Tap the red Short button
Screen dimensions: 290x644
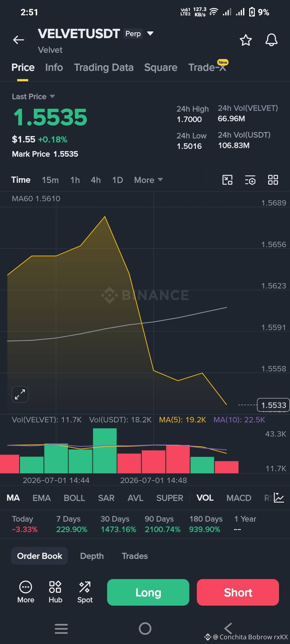238,592
